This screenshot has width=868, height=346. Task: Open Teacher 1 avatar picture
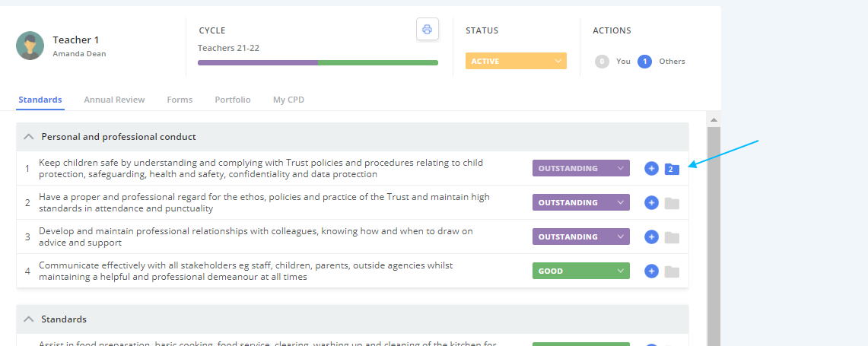click(30, 46)
